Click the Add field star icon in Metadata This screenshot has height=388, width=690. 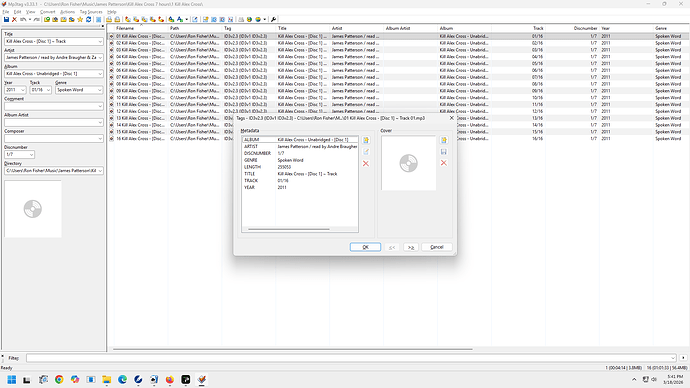(x=366, y=140)
